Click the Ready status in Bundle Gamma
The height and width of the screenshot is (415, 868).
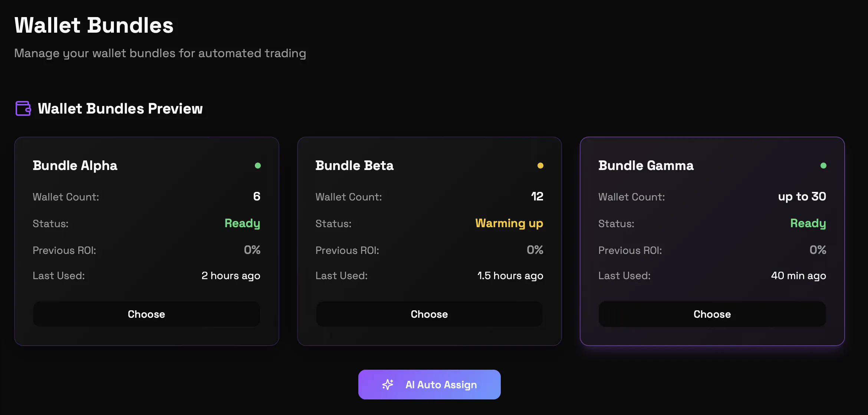[x=808, y=223]
